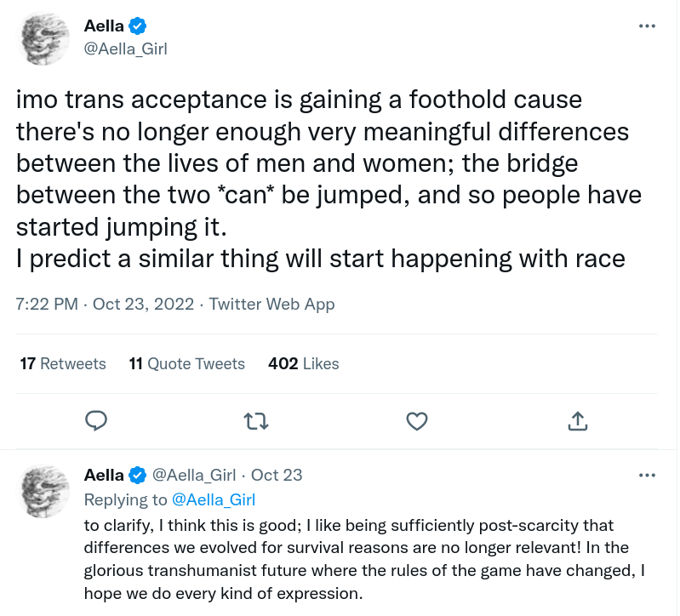Screen dimensions: 680x616
Task: Open the share upload icon
Action: click(577, 421)
